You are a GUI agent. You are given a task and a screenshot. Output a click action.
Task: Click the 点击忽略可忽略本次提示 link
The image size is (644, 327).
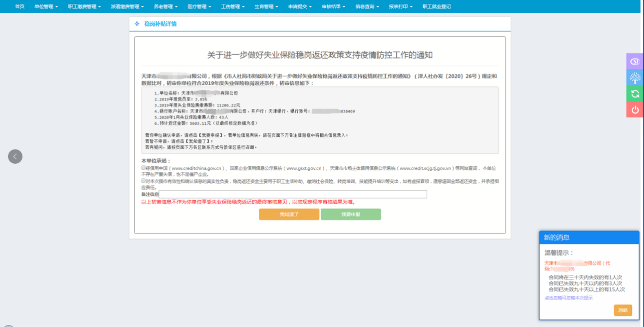(x=568, y=298)
